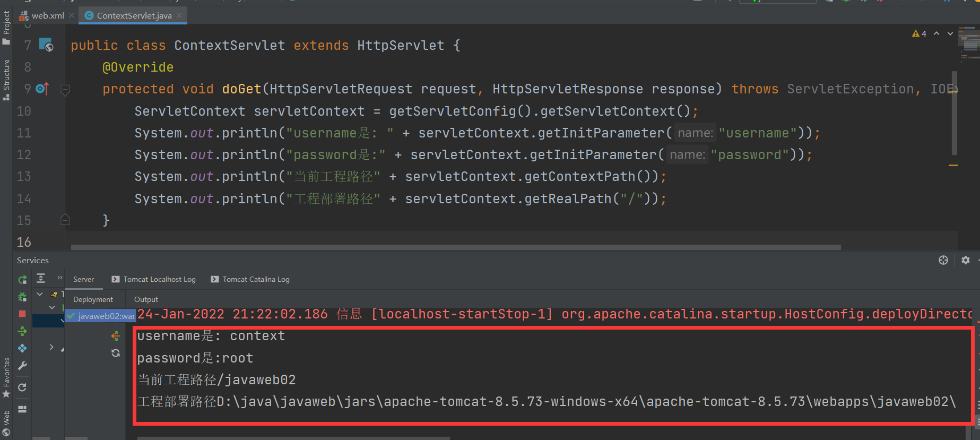This screenshot has height=440, width=980.
Task: Click the green deploy all arrows icon
Action: pos(22,331)
